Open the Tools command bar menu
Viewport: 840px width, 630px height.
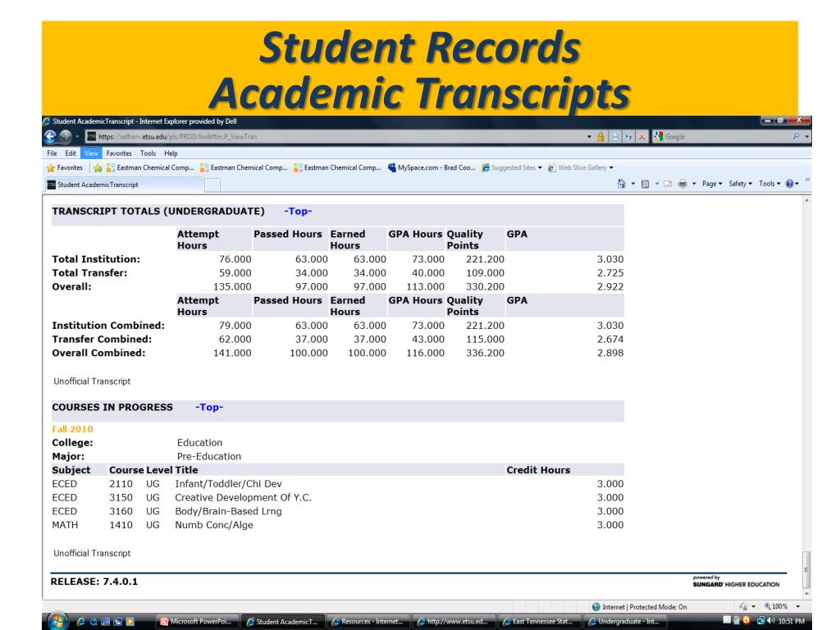pyautogui.click(x=769, y=184)
